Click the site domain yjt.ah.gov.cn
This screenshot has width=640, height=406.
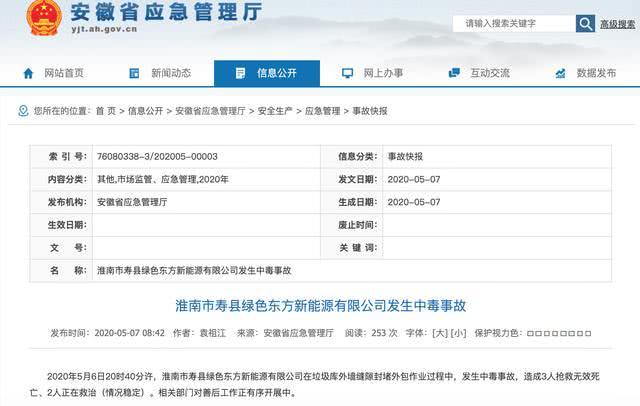[x=104, y=29]
